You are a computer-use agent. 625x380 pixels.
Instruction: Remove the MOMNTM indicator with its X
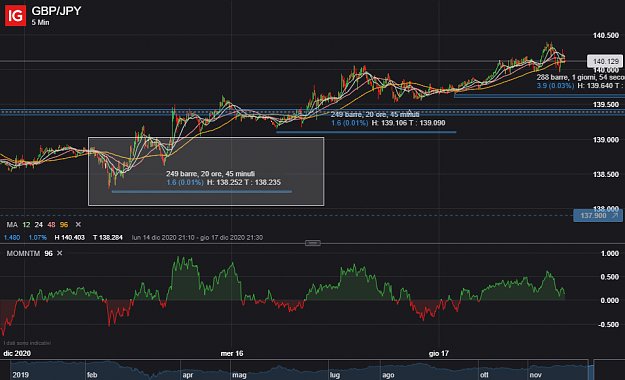tap(59, 253)
